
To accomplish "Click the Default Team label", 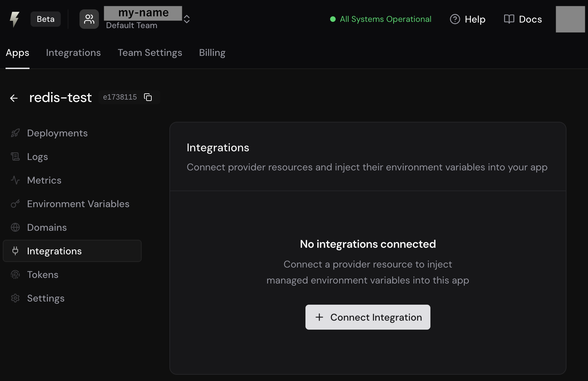I will point(132,26).
